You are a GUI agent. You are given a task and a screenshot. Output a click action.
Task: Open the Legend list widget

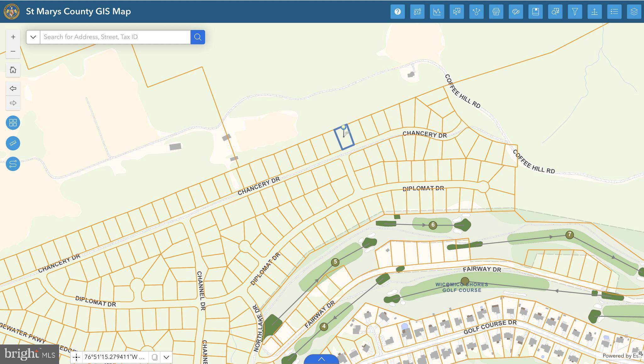coord(614,12)
